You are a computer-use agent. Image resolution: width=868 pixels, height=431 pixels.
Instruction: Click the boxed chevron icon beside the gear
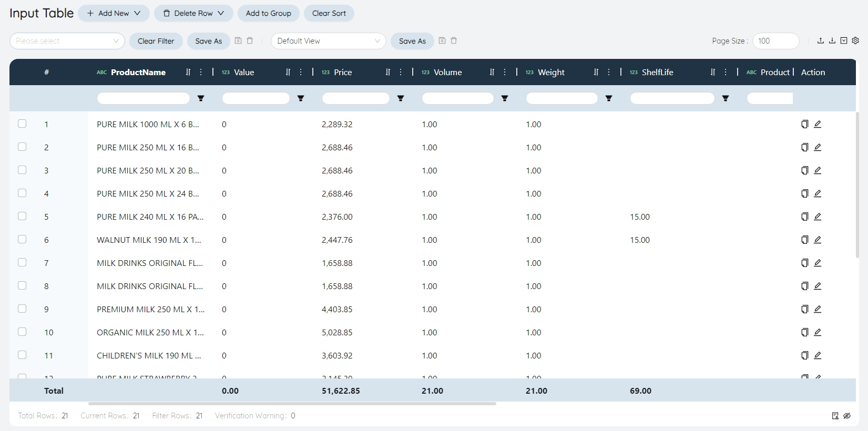tap(844, 40)
